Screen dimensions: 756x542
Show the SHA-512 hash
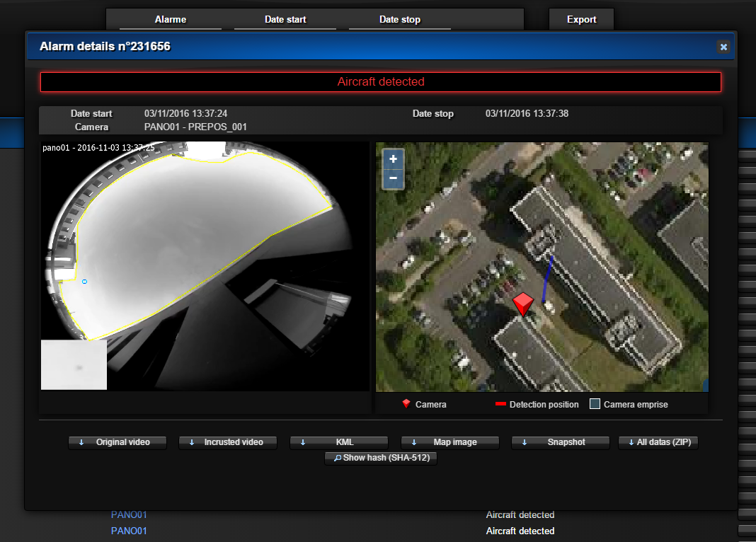coord(381,458)
